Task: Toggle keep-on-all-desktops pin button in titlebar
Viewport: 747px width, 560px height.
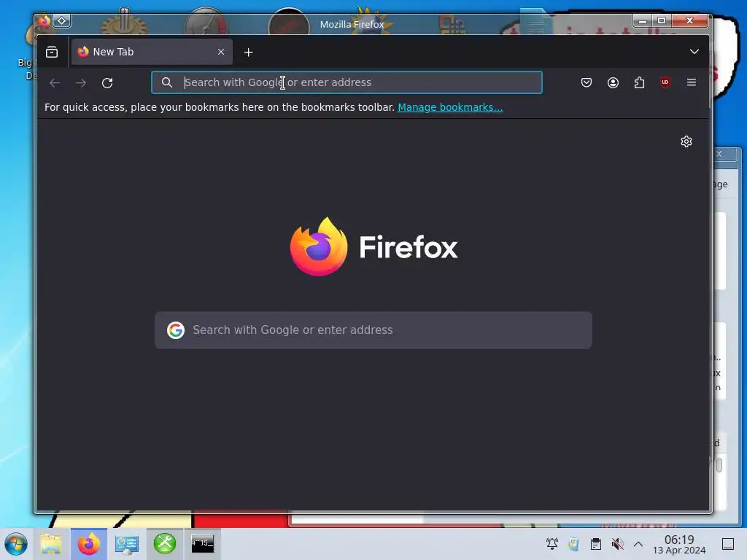Action: tap(62, 21)
